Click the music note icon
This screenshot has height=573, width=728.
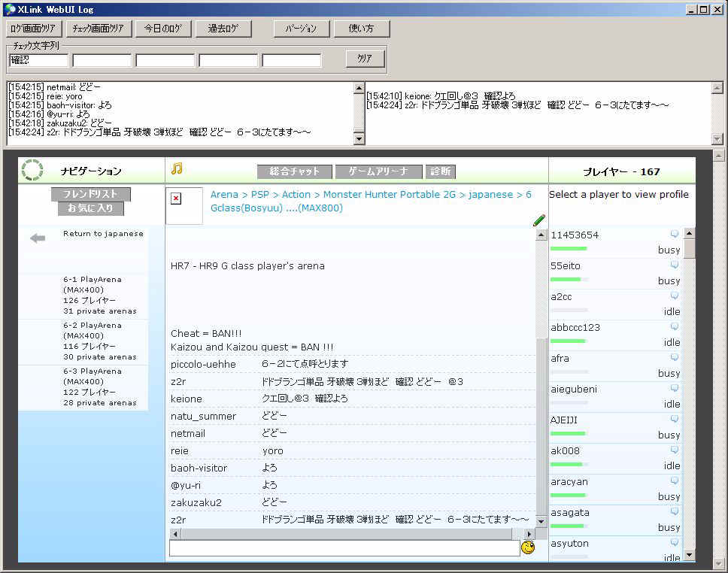click(x=177, y=168)
